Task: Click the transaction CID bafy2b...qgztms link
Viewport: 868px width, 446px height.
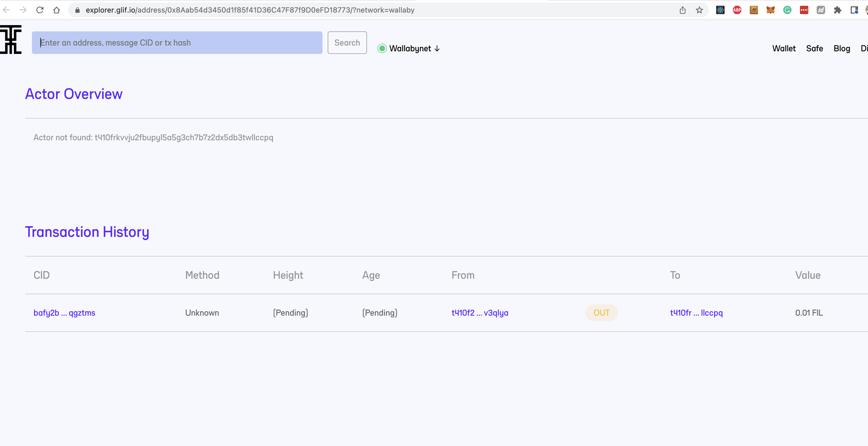Action: (64, 312)
